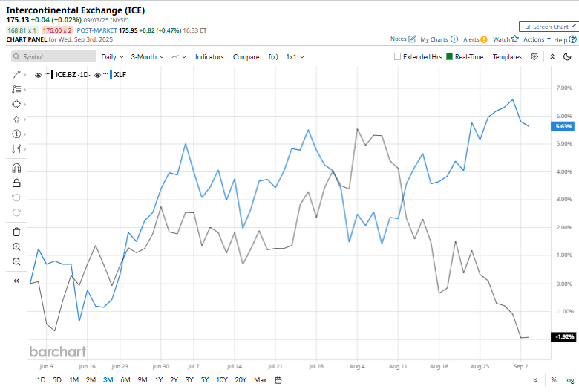Open Alerts warning icon

[484, 39]
